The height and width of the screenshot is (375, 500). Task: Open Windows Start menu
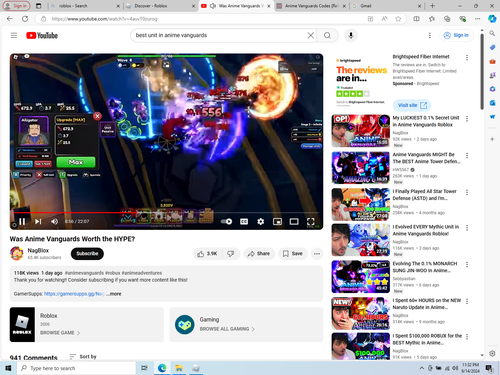coord(8,368)
